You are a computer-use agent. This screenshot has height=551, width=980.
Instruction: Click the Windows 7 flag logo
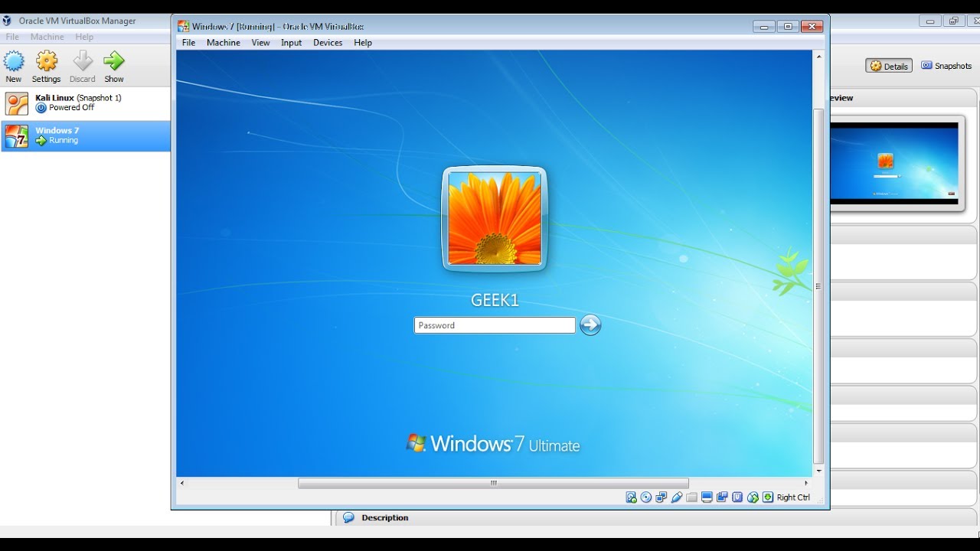coord(416,443)
